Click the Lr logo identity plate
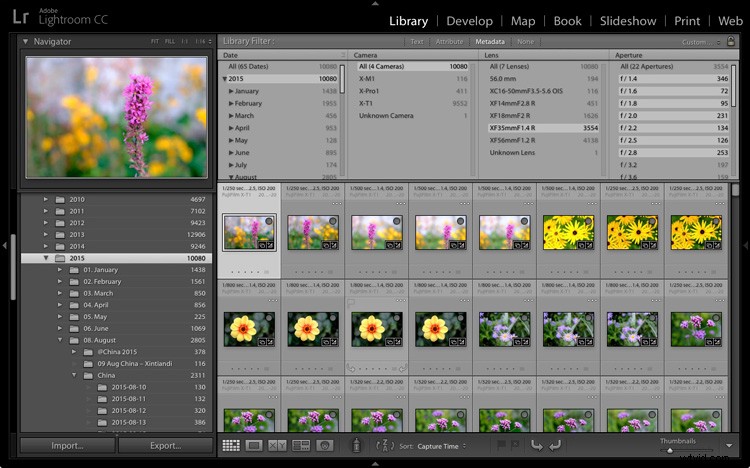The image size is (750, 468). point(21,17)
